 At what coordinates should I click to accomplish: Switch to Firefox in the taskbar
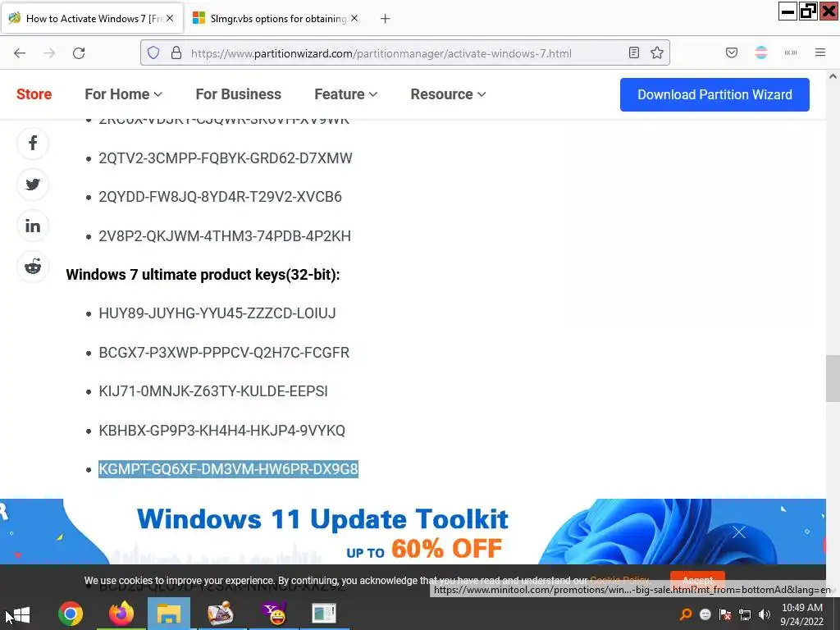tap(121, 614)
